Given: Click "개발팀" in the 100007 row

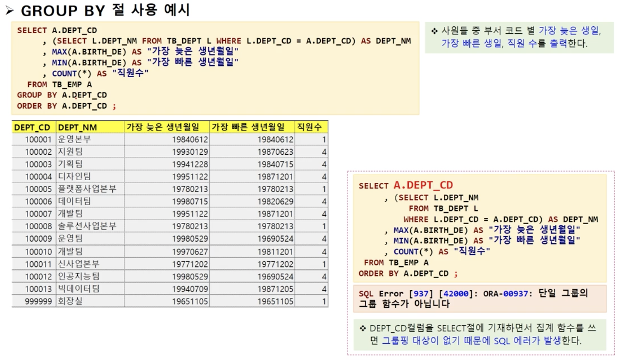Looking at the screenshot, I should (70, 213).
